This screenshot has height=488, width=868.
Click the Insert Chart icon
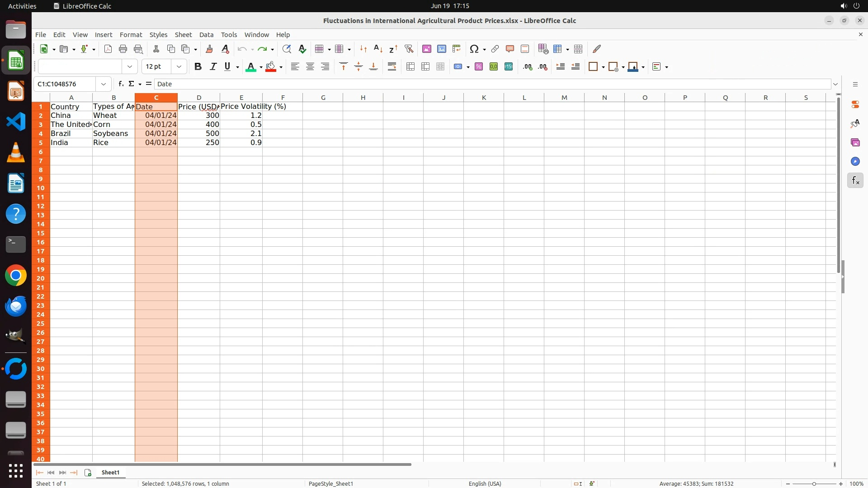(x=442, y=49)
